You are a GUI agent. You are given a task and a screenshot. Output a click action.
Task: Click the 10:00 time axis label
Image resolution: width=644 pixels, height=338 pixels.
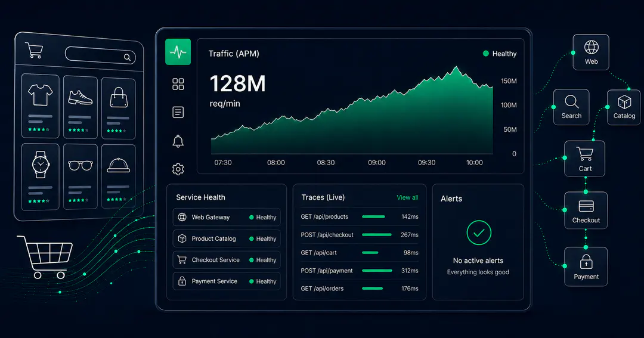475,163
